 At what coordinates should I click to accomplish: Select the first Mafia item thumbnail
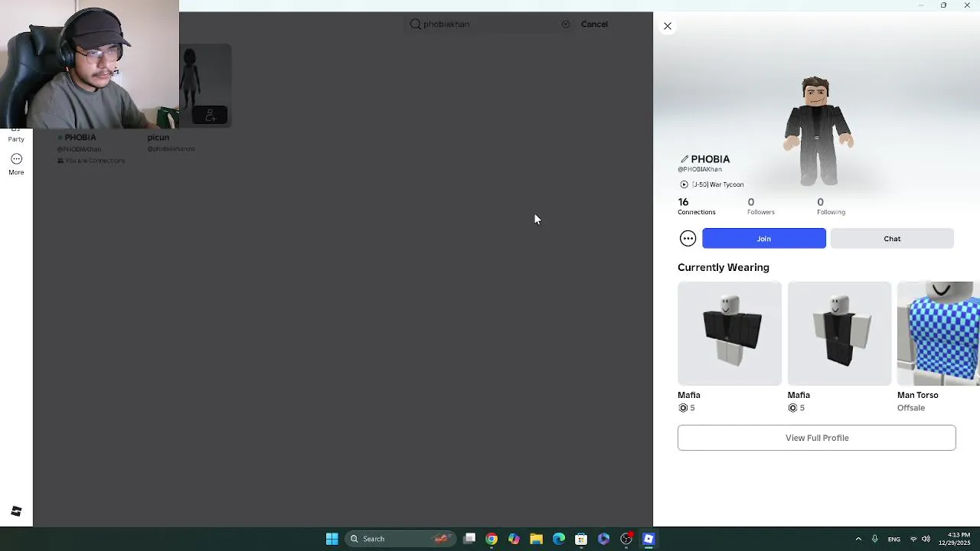pos(730,334)
